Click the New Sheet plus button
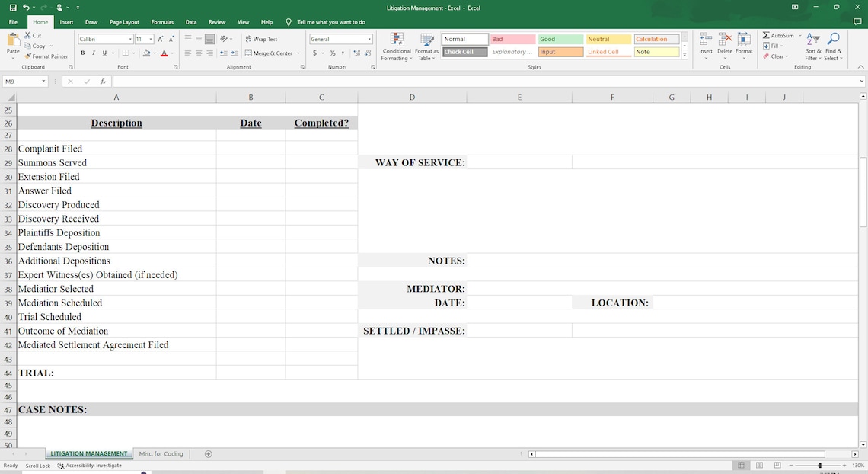Image resolution: width=868 pixels, height=474 pixels. (207, 453)
